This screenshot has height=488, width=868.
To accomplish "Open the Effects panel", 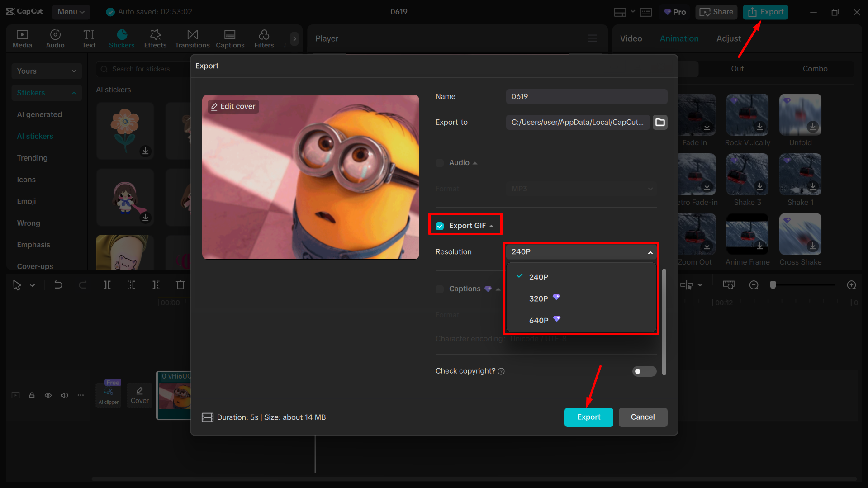I will click(155, 38).
